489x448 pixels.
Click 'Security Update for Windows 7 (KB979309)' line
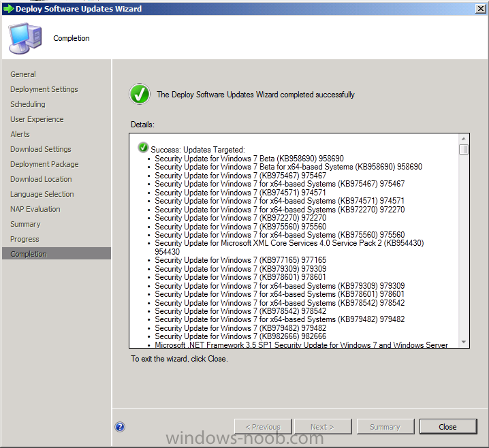[240, 269]
